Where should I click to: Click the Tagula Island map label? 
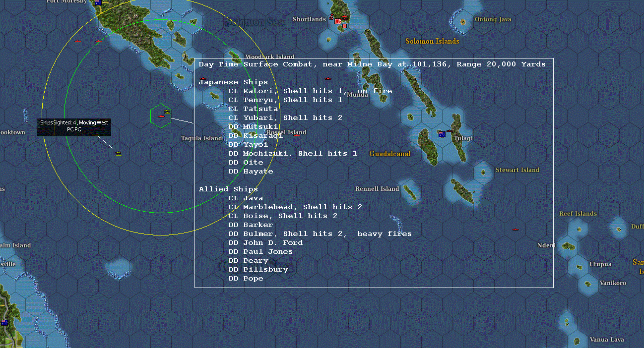pos(201,138)
